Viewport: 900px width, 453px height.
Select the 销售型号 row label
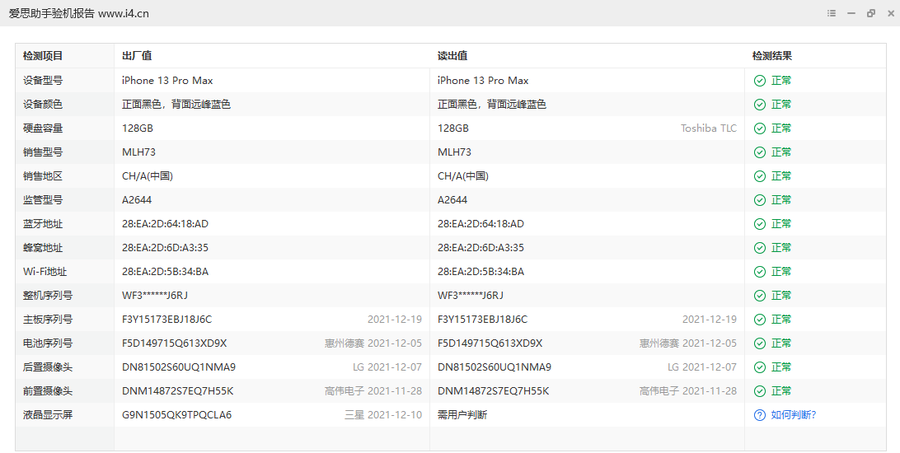pyautogui.click(x=43, y=152)
